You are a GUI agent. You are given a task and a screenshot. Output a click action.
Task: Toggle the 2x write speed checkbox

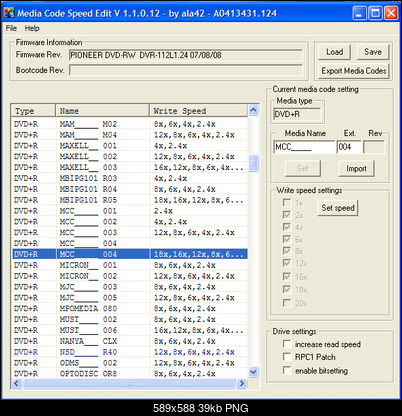[286, 215]
